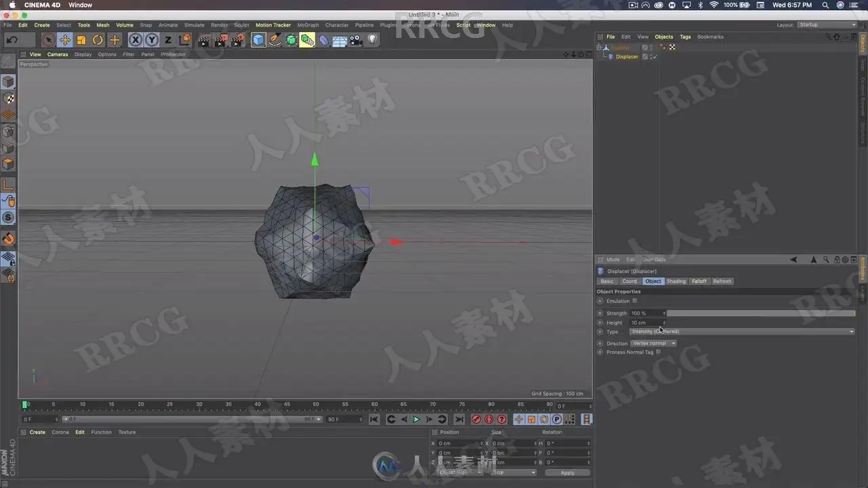
Task: Click the Height field stepper arrows
Action: tap(664, 323)
